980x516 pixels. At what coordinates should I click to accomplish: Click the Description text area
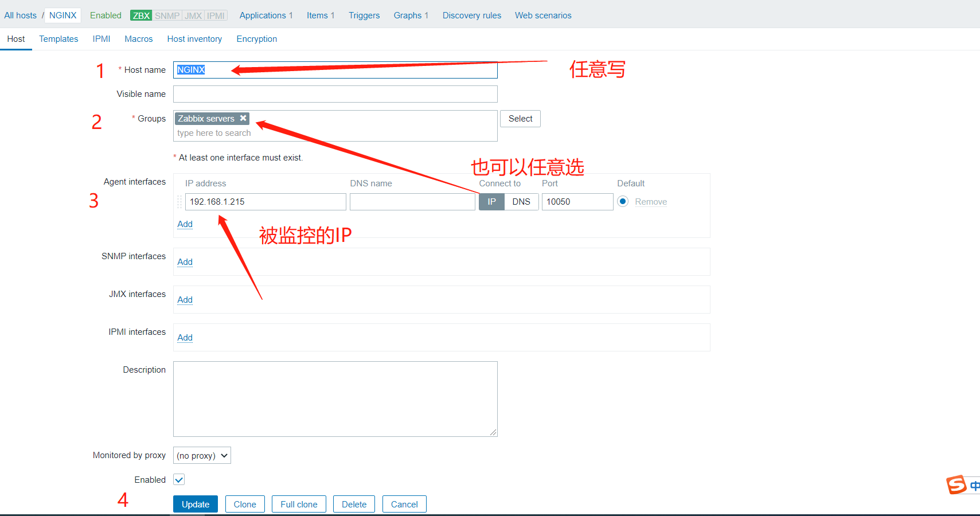click(x=335, y=399)
